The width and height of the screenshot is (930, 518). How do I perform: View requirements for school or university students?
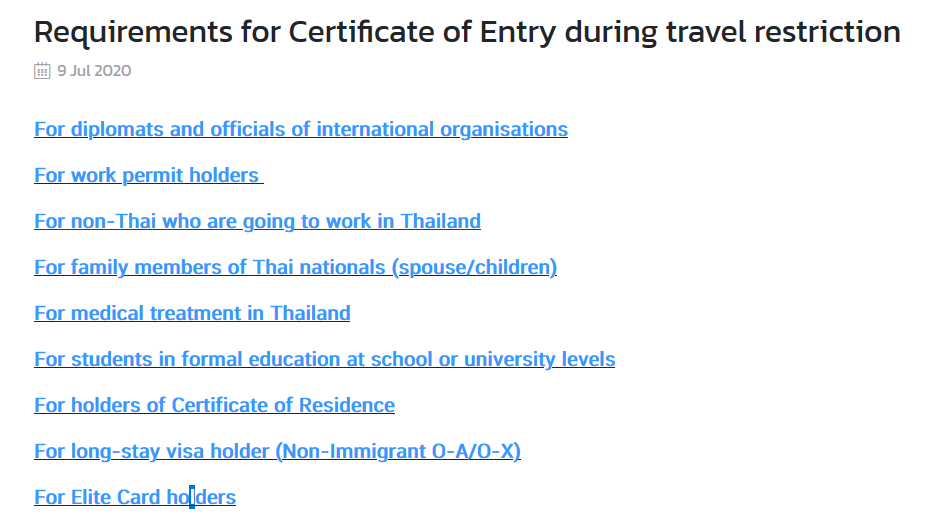pos(324,359)
